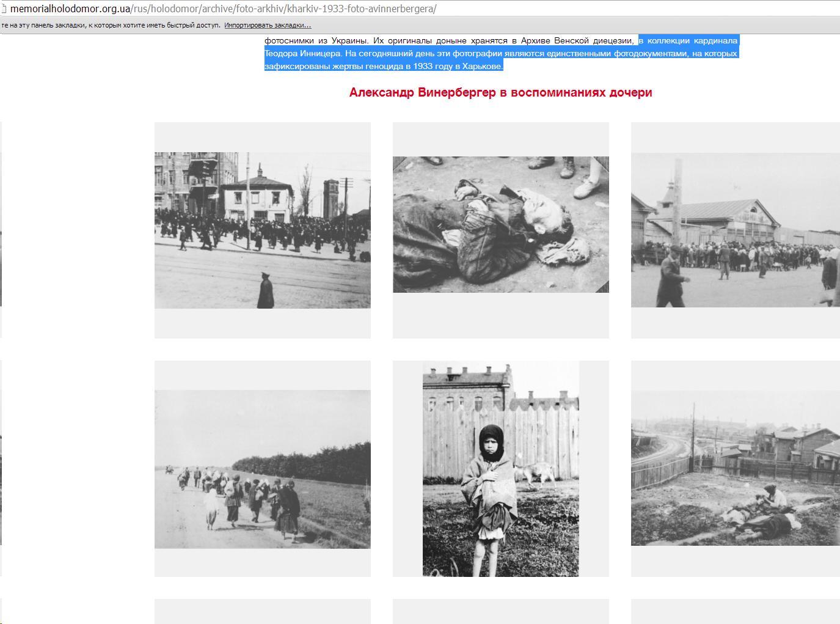This screenshot has width=840, height=624.
Task: Click the cut-off thumbnail at left edge, second row
Action: 1,469
